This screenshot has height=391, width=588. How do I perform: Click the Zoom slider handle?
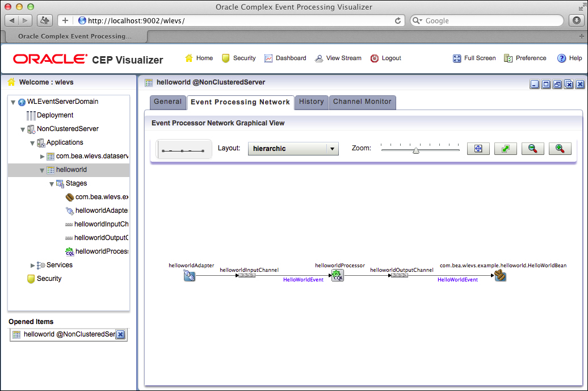click(x=416, y=150)
